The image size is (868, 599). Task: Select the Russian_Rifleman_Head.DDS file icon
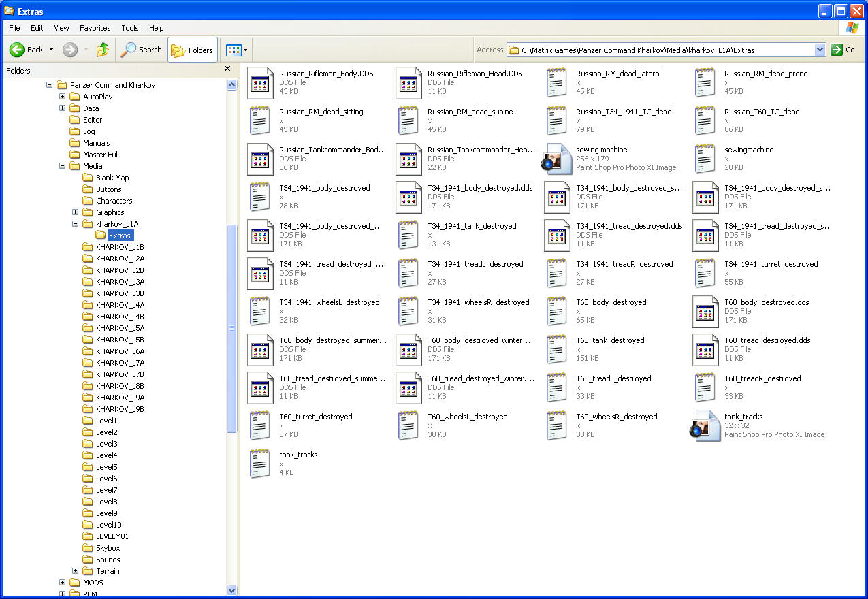tap(408, 82)
